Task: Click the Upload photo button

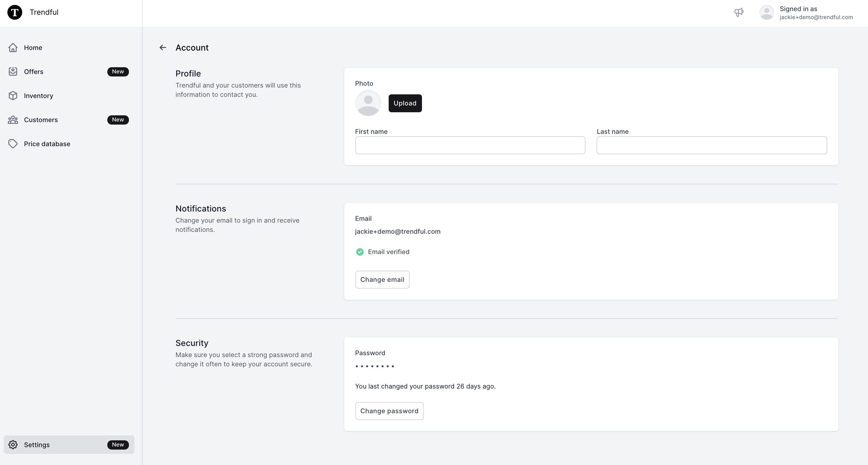Action: coord(405,103)
